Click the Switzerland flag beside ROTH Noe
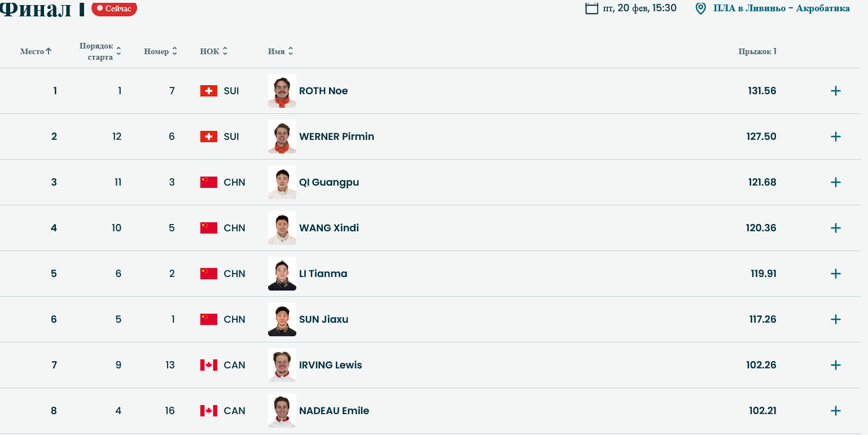Image resolution: width=868 pixels, height=435 pixels. 209,91
